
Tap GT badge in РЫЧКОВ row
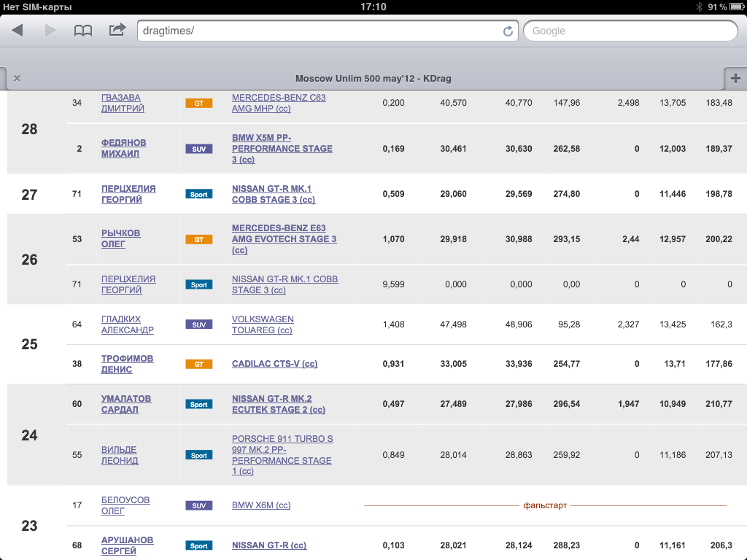(198, 239)
